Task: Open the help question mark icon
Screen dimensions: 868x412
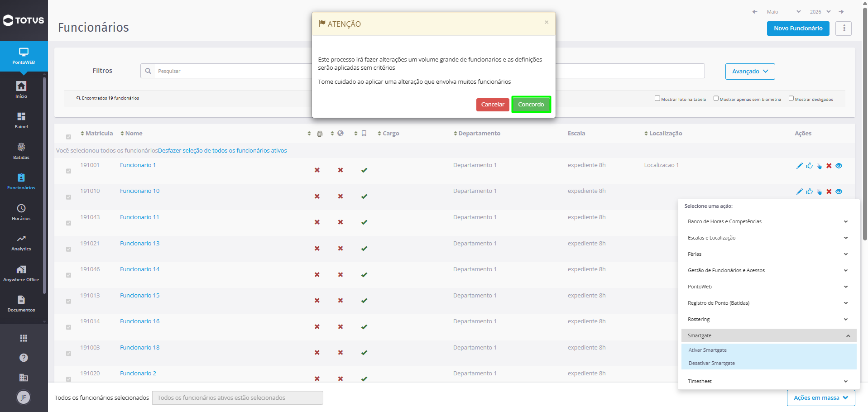Action: (x=24, y=358)
